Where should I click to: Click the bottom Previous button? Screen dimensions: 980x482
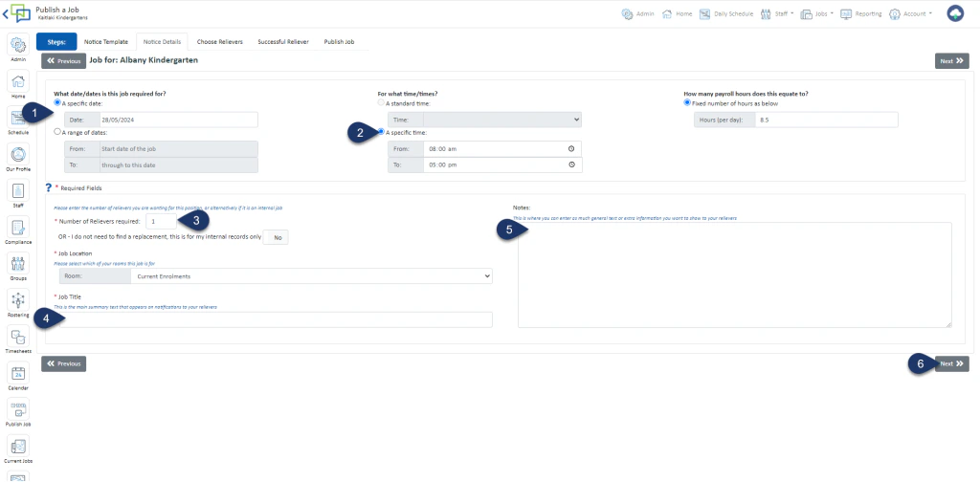click(64, 363)
